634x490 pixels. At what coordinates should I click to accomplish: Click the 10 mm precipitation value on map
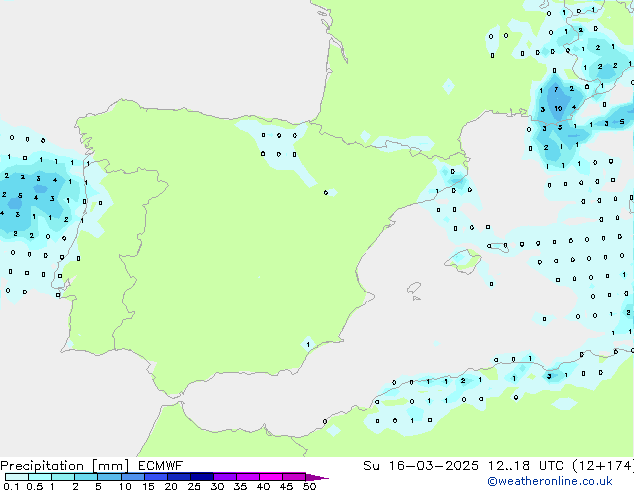point(558,108)
